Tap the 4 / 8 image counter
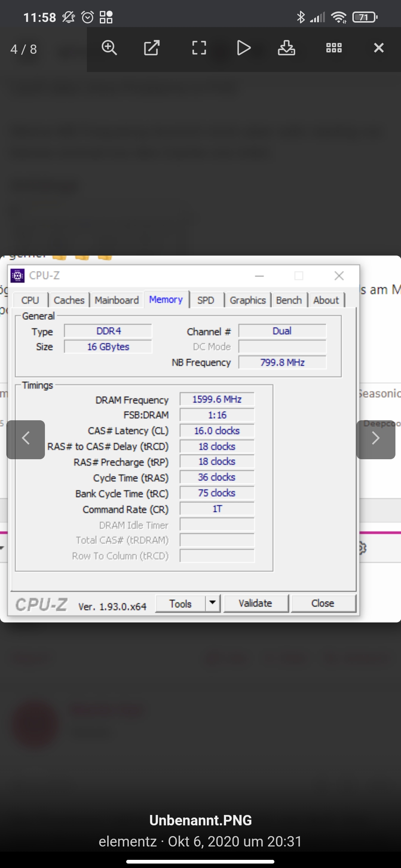Viewport: 401px width, 868px height. [x=24, y=49]
